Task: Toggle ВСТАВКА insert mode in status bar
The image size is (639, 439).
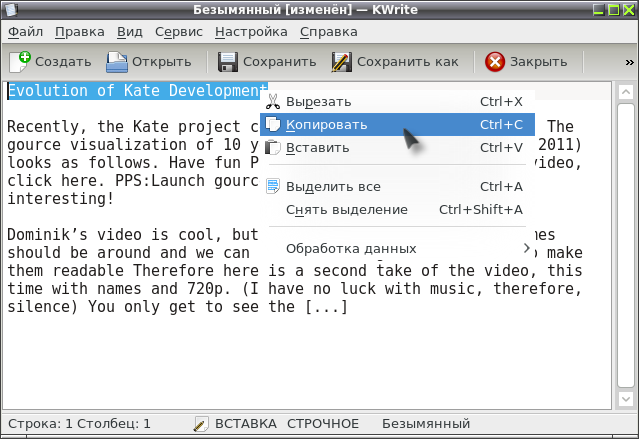Action: [246, 424]
